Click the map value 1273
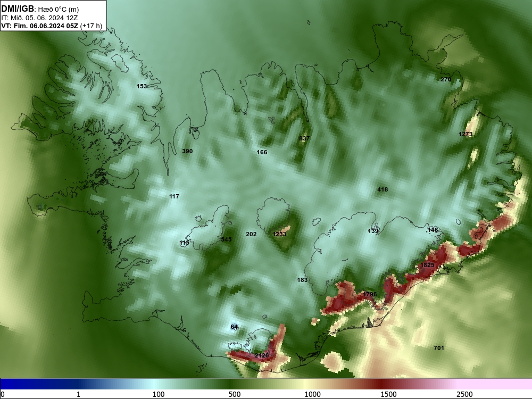 point(465,135)
